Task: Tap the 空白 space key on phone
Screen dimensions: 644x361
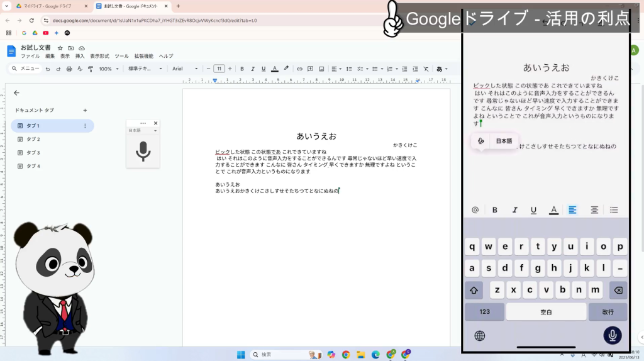Action: (x=546, y=312)
